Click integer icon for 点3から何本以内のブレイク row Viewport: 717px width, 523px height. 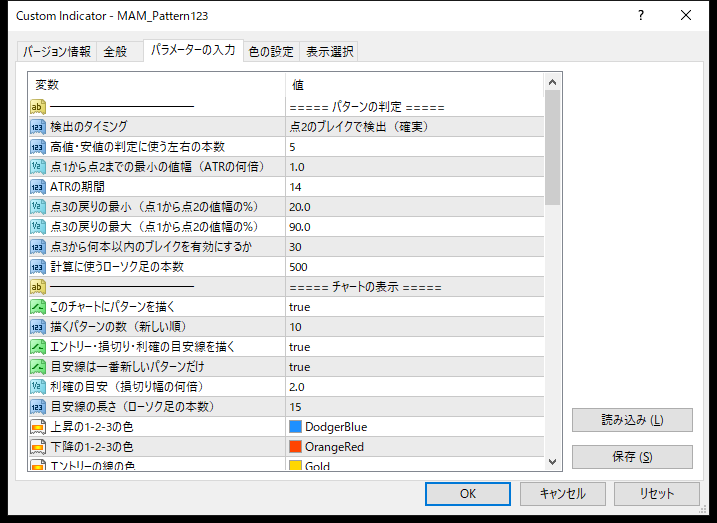click(x=38, y=247)
